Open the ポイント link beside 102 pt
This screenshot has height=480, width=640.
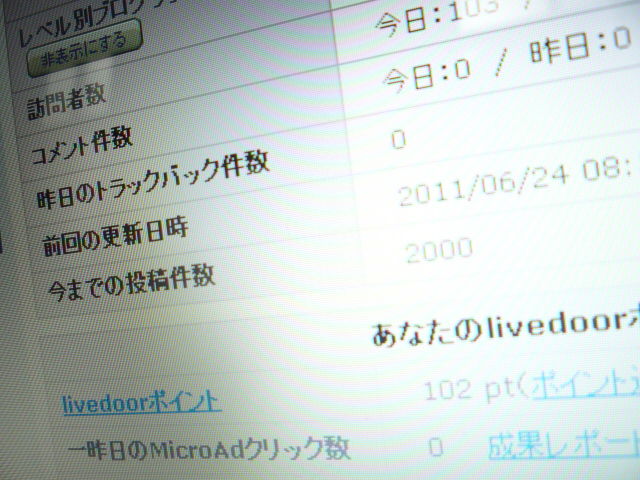click(x=585, y=386)
